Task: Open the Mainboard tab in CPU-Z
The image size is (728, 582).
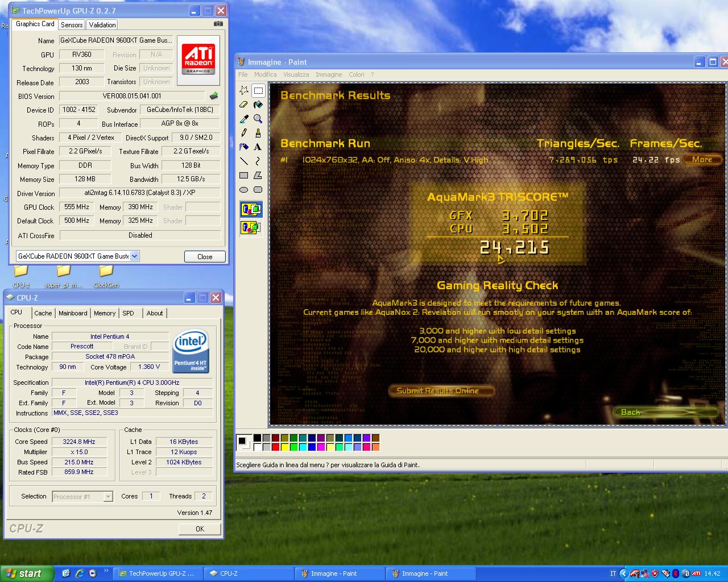Action: 73,313
